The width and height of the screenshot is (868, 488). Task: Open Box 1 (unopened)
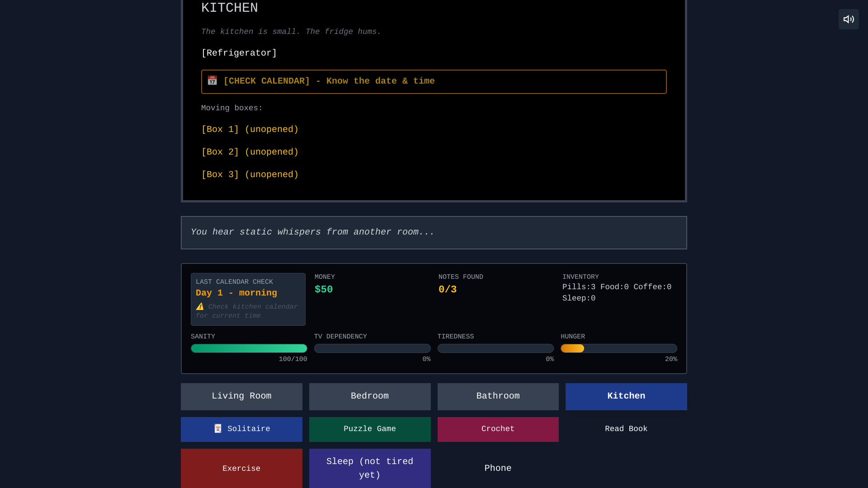pos(250,130)
